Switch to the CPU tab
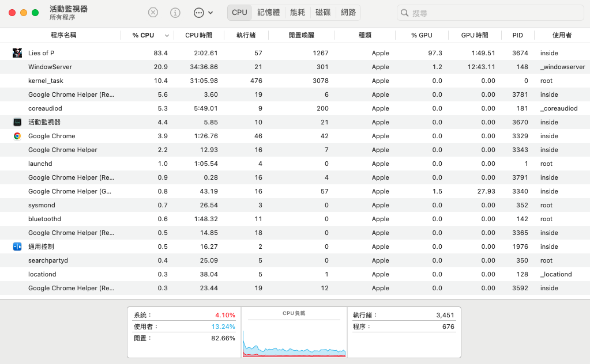The image size is (590, 364). coord(239,13)
